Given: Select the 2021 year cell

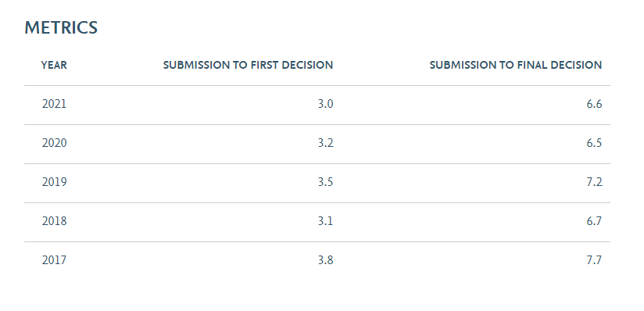Looking at the screenshot, I should pos(54,104).
